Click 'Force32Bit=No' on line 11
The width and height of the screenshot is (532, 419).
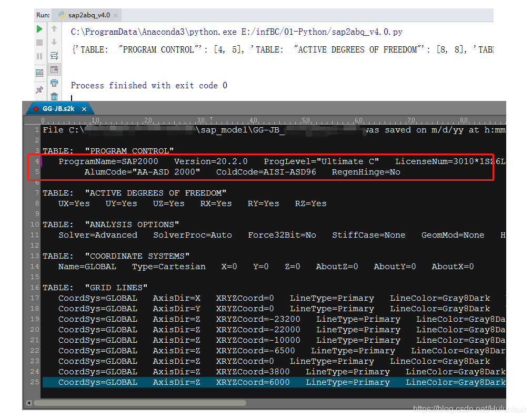282,235
